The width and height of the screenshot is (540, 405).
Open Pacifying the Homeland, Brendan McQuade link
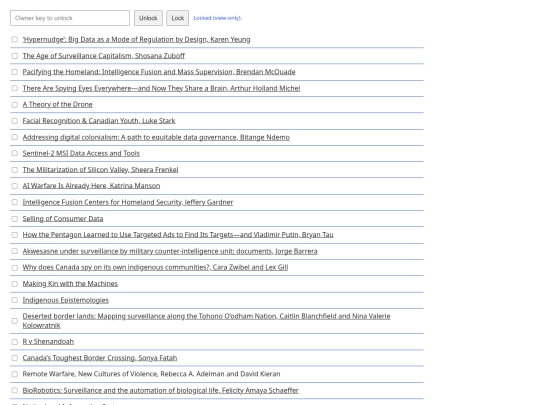pyautogui.click(x=159, y=72)
